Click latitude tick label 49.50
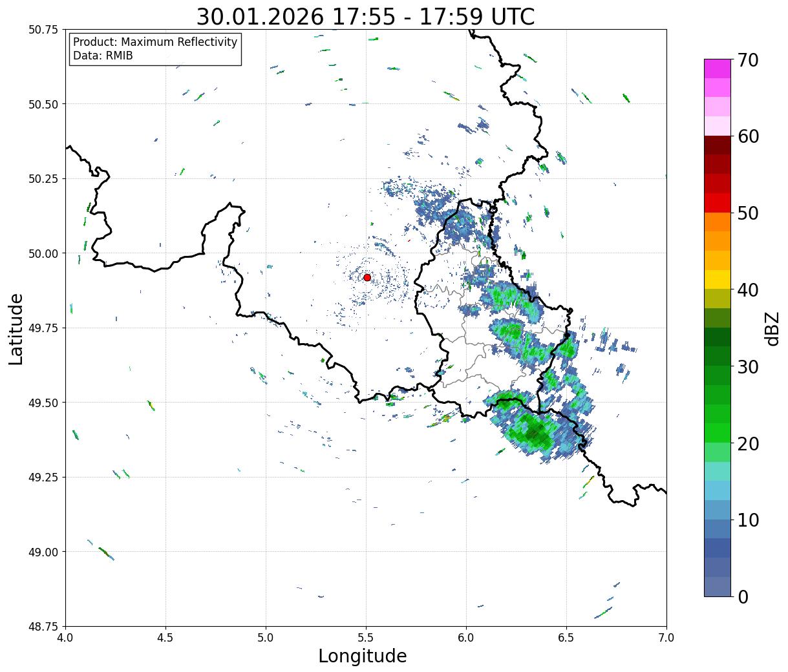The image size is (788, 672). [43, 403]
